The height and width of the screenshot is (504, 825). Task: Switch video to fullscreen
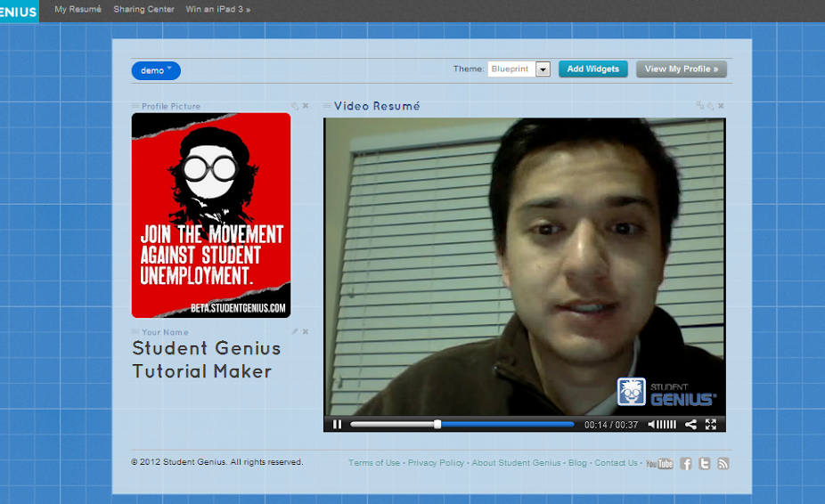click(711, 424)
